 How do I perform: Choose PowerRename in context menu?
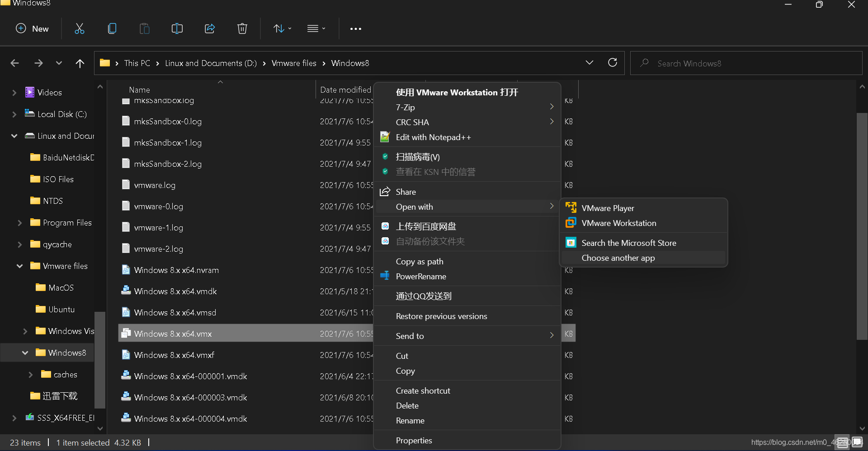[x=467, y=276]
